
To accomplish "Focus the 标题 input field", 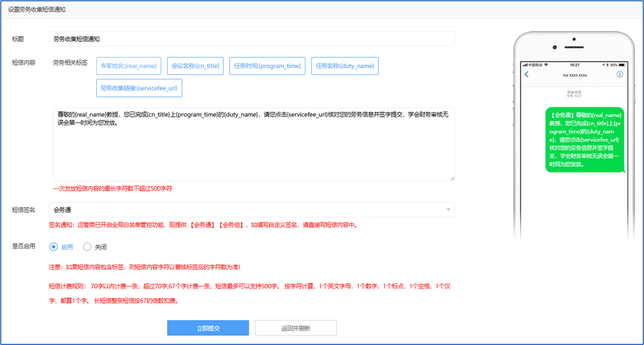I will click(x=252, y=39).
